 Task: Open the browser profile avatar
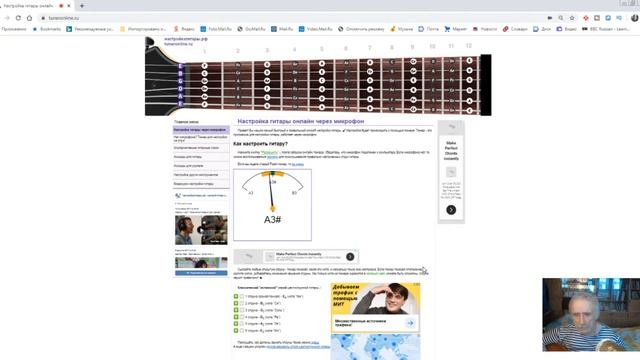[635, 18]
